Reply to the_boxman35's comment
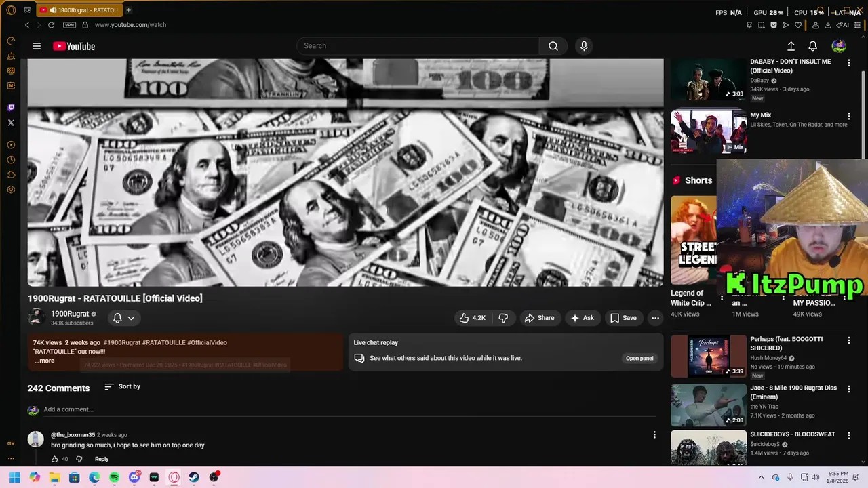This screenshot has height=488, width=868. (x=102, y=459)
